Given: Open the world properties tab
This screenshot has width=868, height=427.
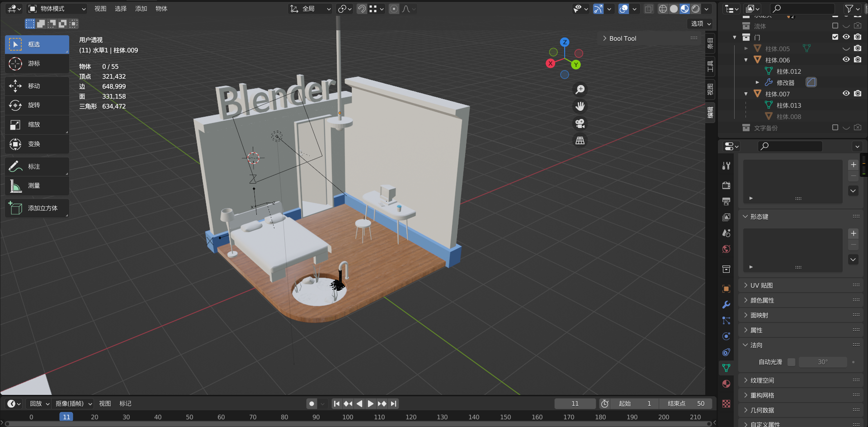Looking at the screenshot, I should point(726,249).
